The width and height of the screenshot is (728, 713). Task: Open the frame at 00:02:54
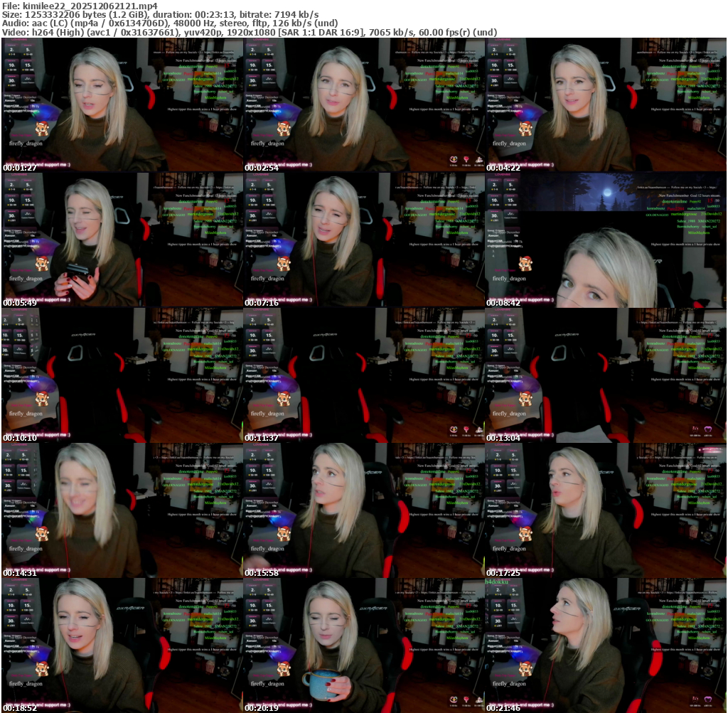point(363,105)
